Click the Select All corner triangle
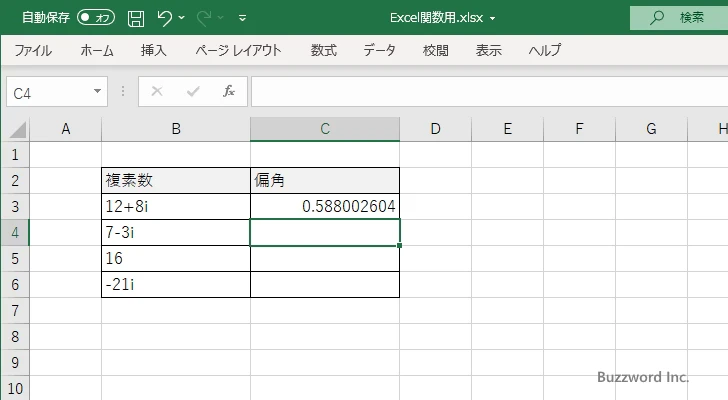 pos(18,129)
